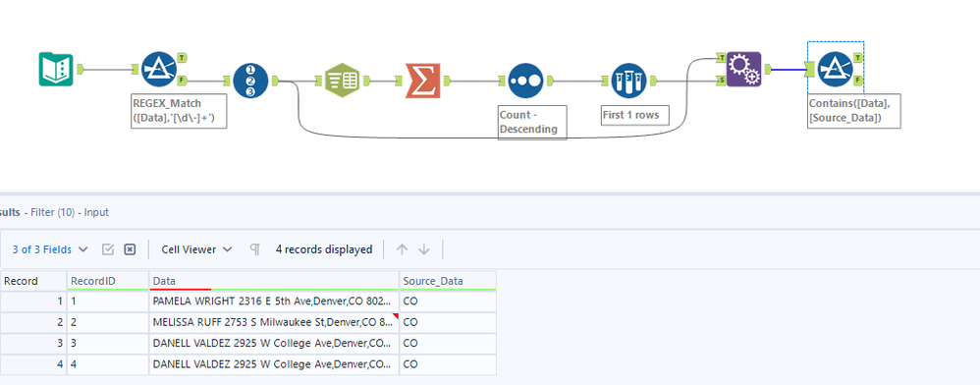Click T output anchor of Contains filter

click(859, 58)
